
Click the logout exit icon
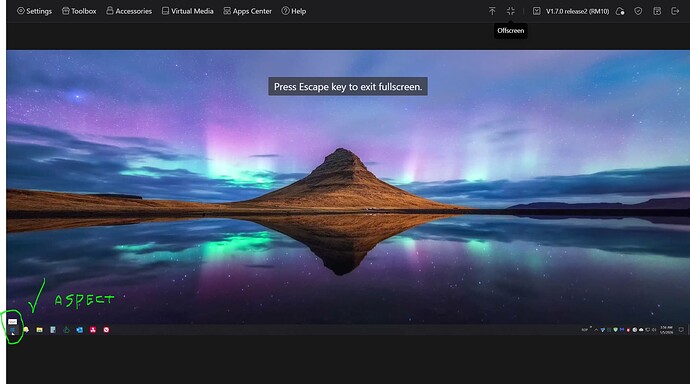pyautogui.click(x=675, y=11)
